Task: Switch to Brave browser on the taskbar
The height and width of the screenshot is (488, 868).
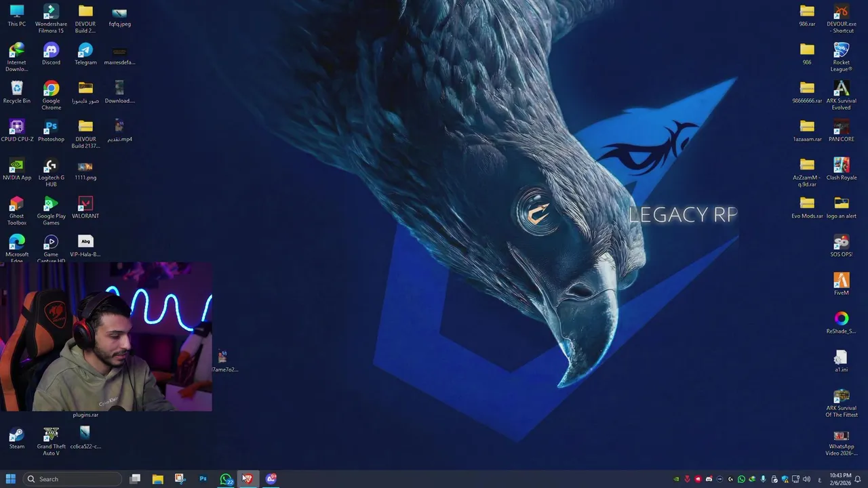Action: [248, 479]
